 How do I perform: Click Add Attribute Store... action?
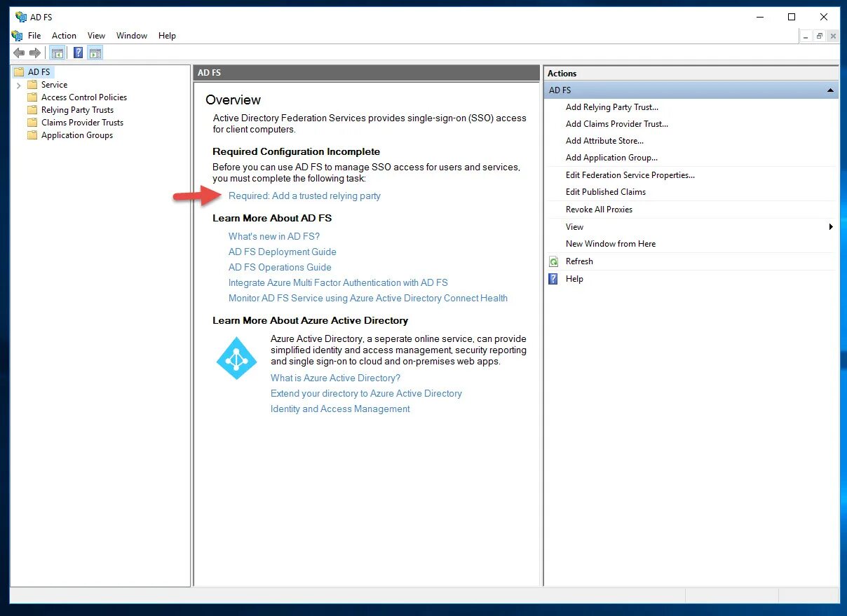pos(604,141)
